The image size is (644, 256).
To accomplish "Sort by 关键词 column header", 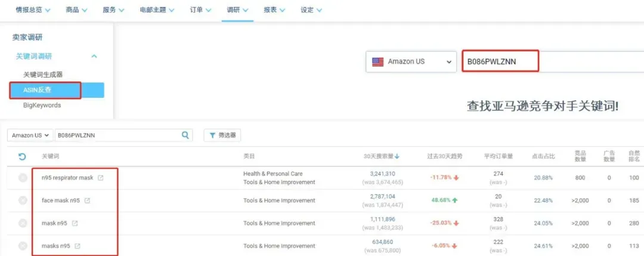I will point(49,156).
